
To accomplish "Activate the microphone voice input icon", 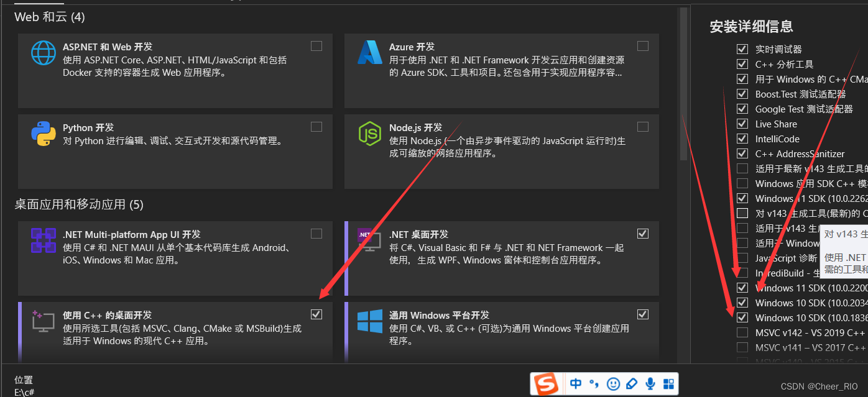I will click(650, 384).
